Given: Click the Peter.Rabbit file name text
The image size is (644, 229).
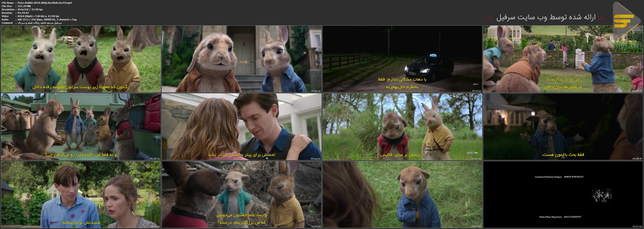Looking at the screenshot, I should point(45,3).
